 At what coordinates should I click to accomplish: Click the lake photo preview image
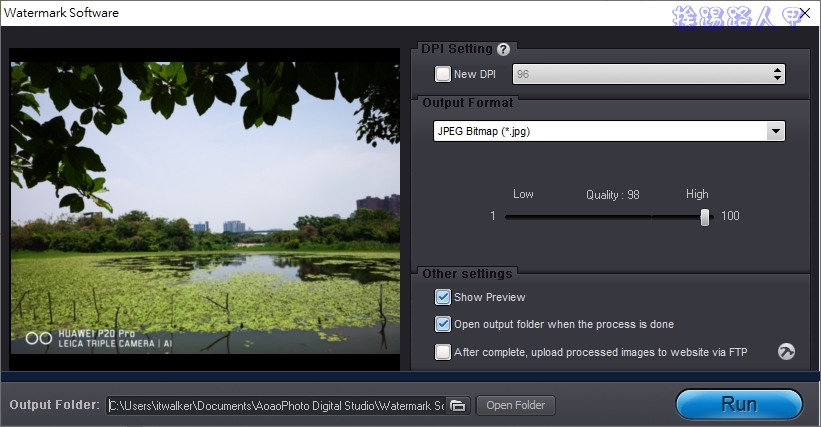tap(205, 200)
